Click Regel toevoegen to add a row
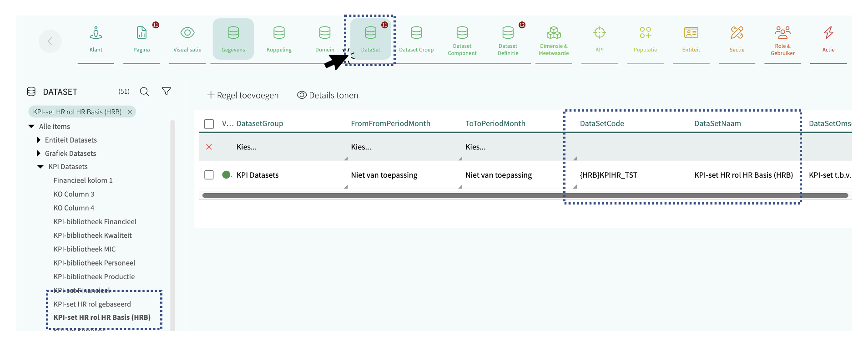868x348 pixels. point(243,95)
